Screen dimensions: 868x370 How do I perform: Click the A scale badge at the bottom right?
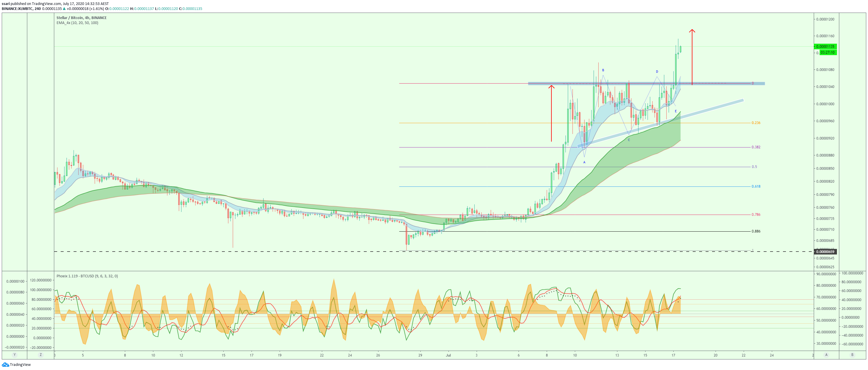pos(826,355)
